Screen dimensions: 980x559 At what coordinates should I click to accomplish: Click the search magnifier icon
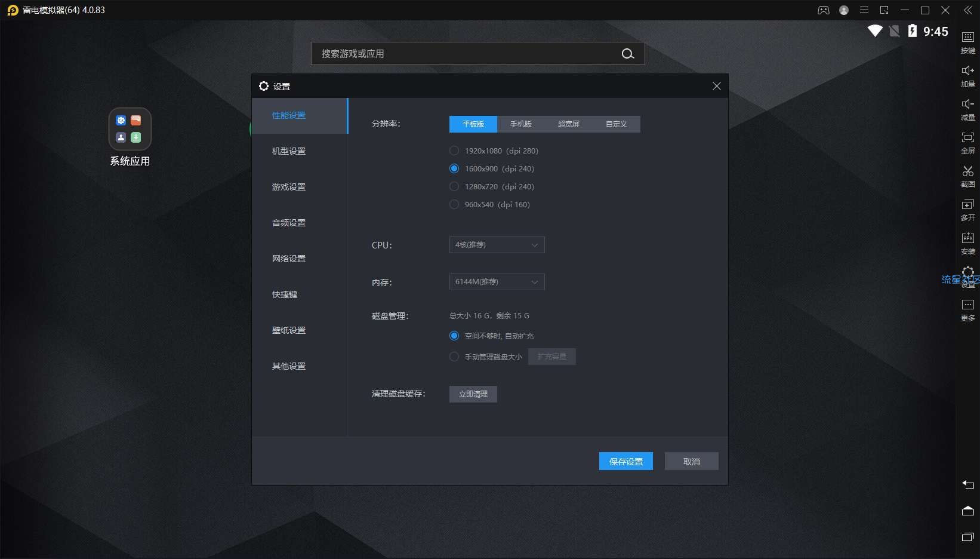click(628, 54)
